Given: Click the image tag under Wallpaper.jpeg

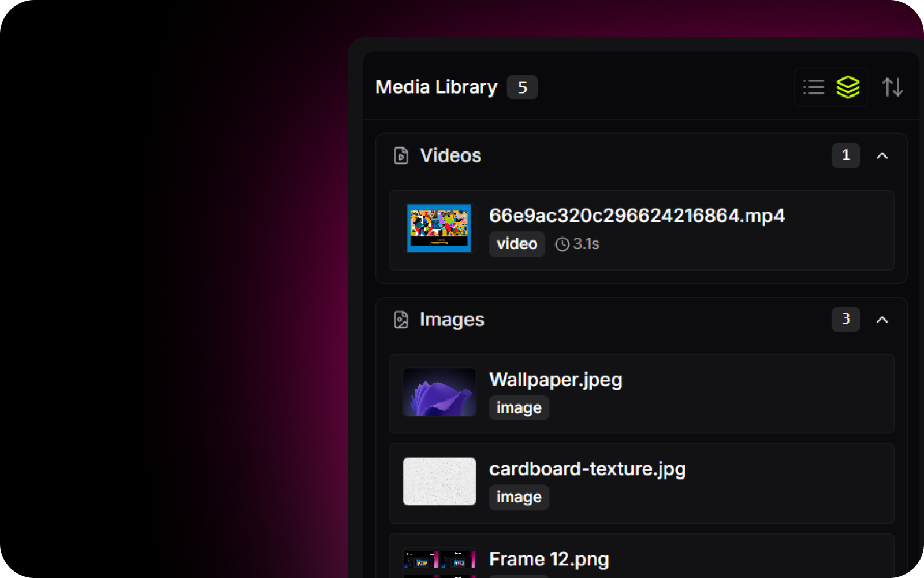Looking at the screenshot, I should click(x=519, y=408).
